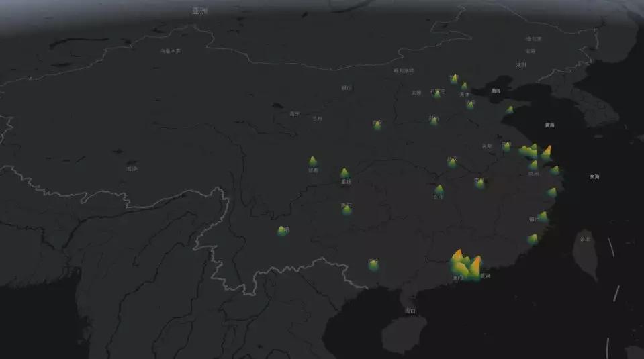
Task: Click the 哈尔滨 city label
Action: click(534, 38)
